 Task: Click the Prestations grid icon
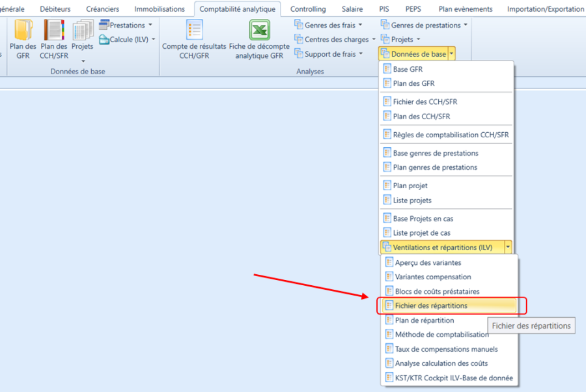click(x=105, y=25)
